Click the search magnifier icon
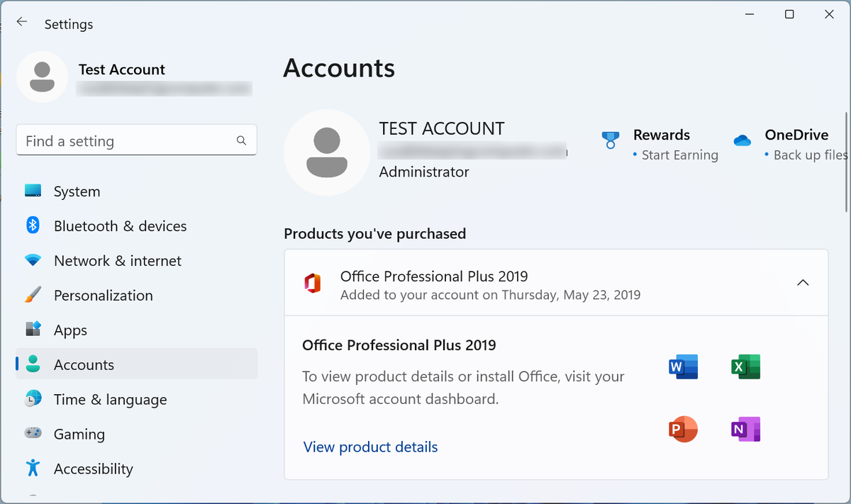 [241, 140]
